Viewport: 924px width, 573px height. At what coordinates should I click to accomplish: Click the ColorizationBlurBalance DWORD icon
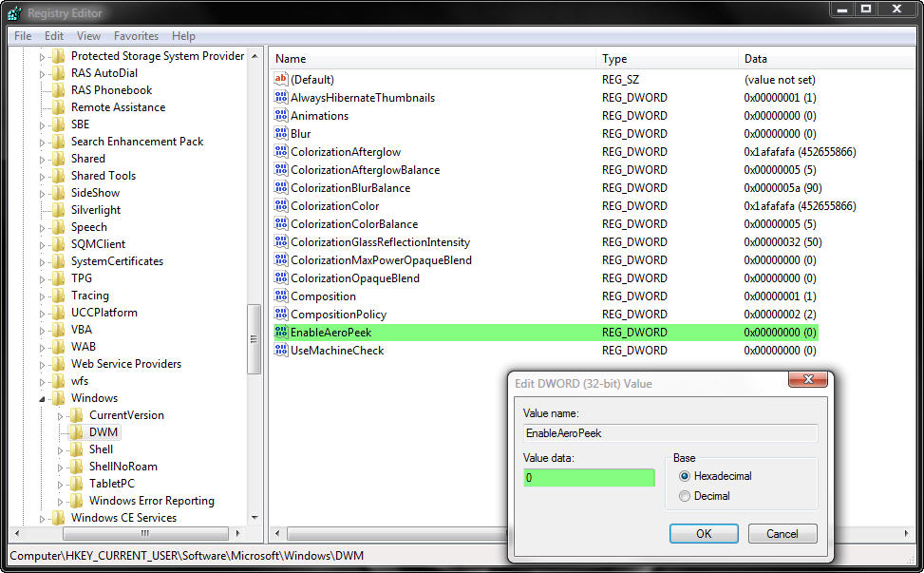pyautogui.click(x=281, y=187)
